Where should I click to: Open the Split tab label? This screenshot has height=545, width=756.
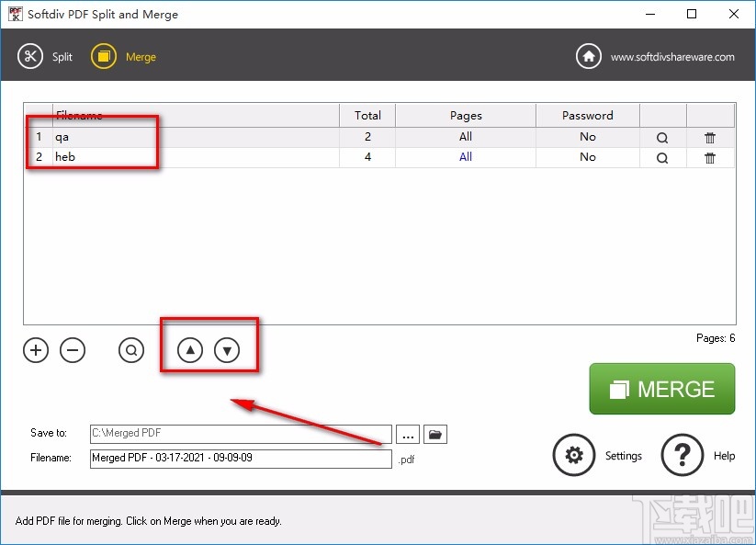(x=62, y=57)
